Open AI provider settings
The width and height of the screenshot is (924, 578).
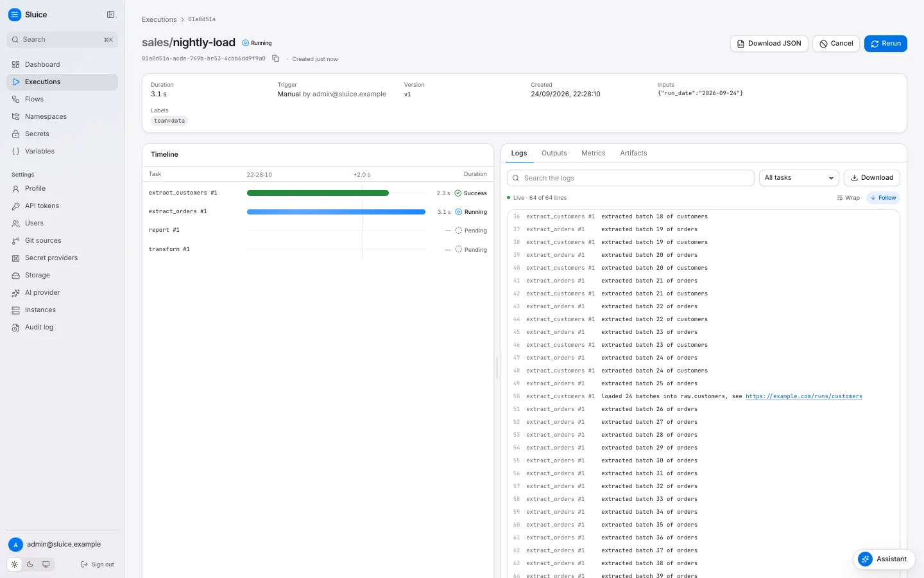[62, 292]
